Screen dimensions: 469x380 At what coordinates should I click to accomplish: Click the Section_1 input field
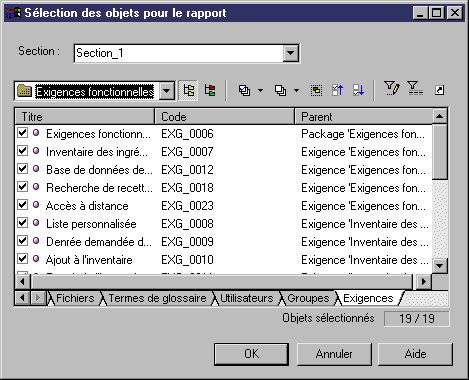[179, 53]
